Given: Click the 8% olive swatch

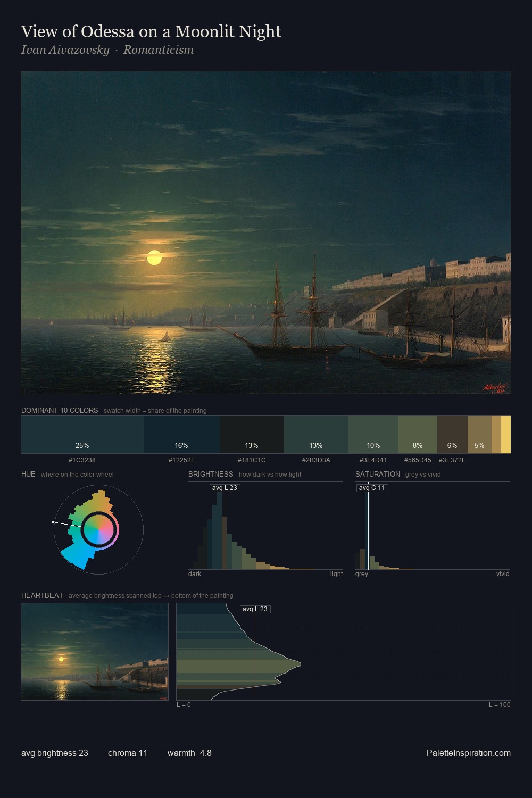Looking at the screenshot, I should pos(418,435).
